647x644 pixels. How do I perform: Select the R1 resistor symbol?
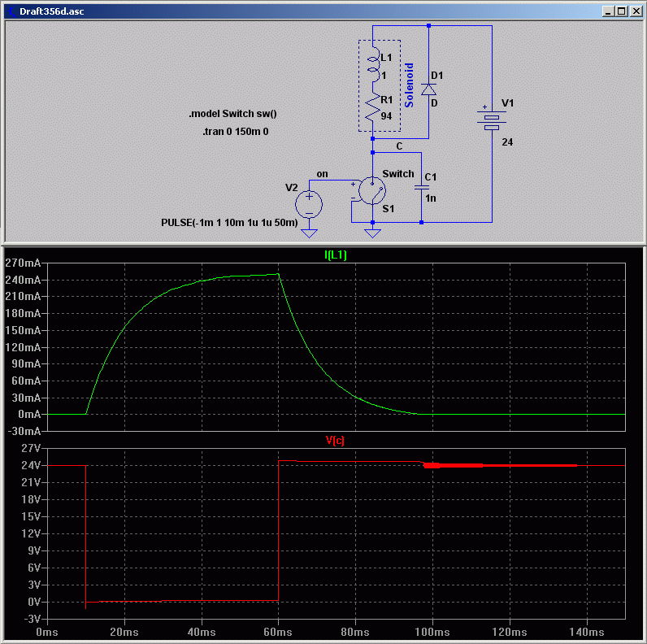coord(373,108)
